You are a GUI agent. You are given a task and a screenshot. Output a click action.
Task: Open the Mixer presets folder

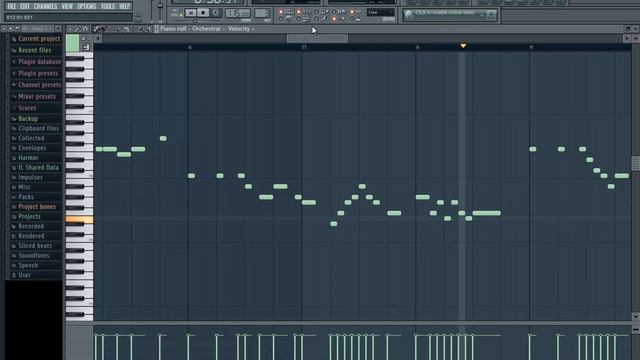(x=37, y=96)
